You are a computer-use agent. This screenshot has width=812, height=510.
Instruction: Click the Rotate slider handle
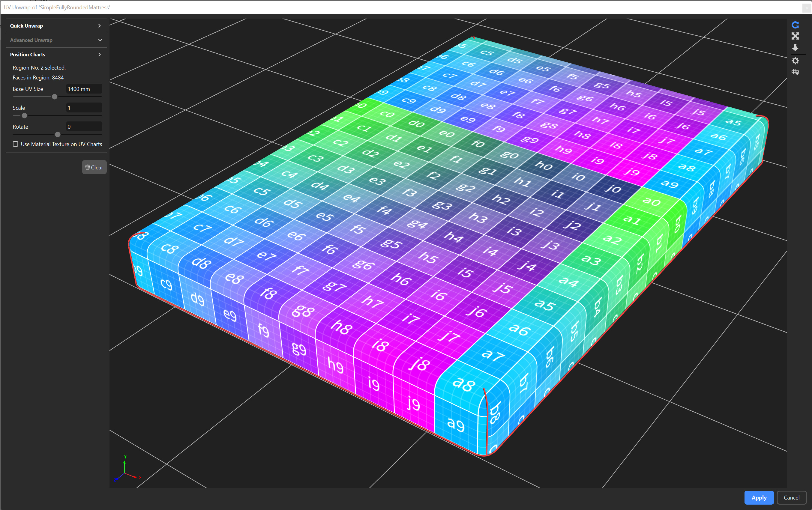coord(58,135)
